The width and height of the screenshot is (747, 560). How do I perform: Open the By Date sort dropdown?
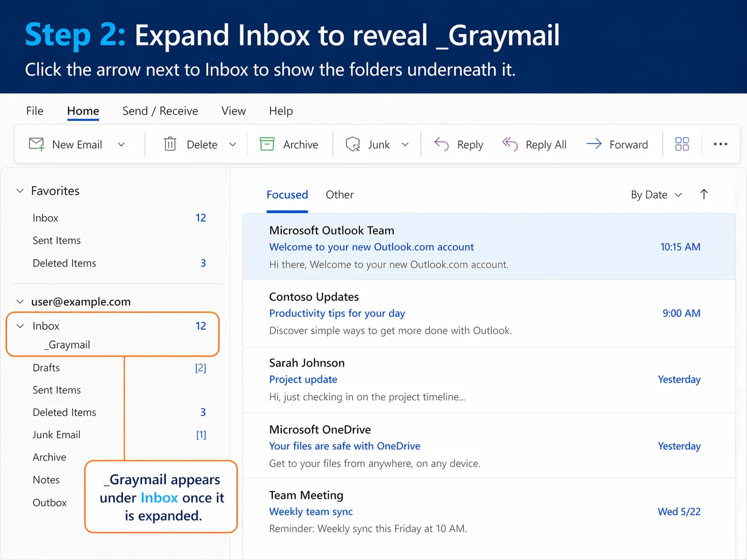(x=656, y=195)
